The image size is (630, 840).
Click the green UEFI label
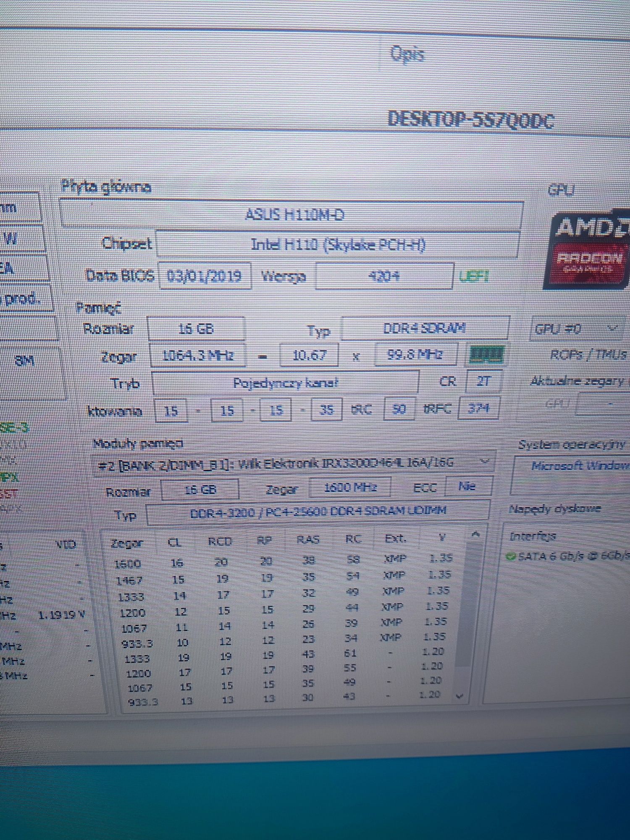(x=474, y=276)
